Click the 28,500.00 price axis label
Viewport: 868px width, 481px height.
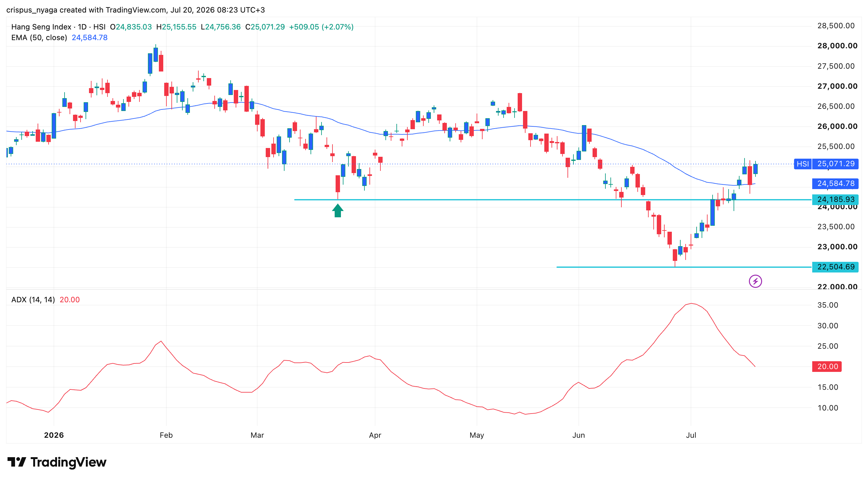836,26
